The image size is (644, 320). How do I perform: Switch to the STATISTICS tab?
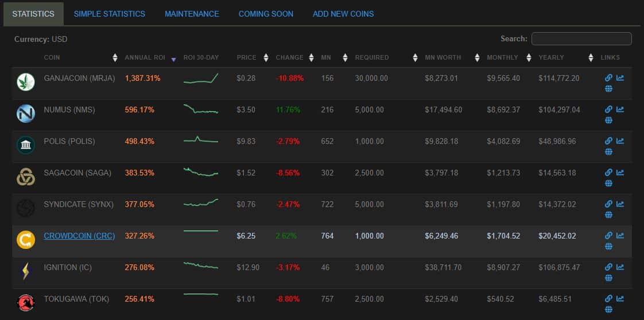[x=33, y=14]
